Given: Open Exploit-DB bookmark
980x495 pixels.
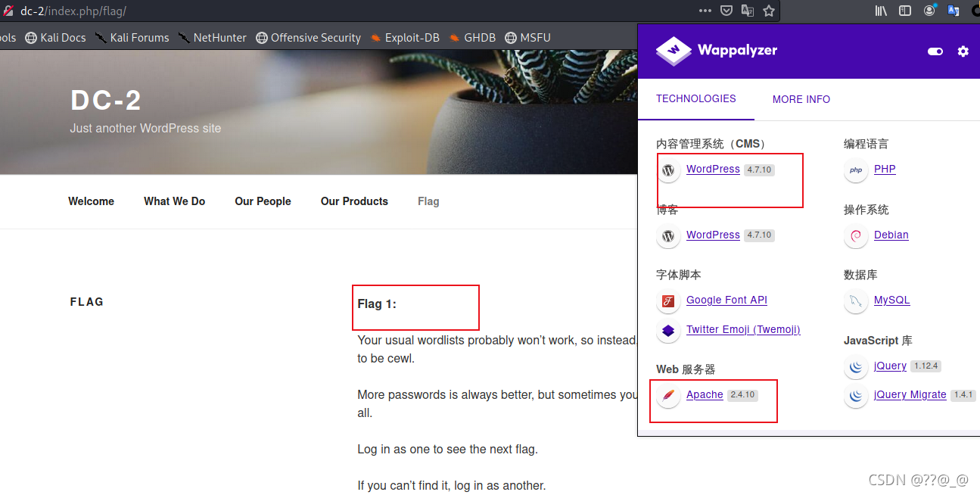Looking at the screenshot, I should pyautogui.click(x=405, y=38).
